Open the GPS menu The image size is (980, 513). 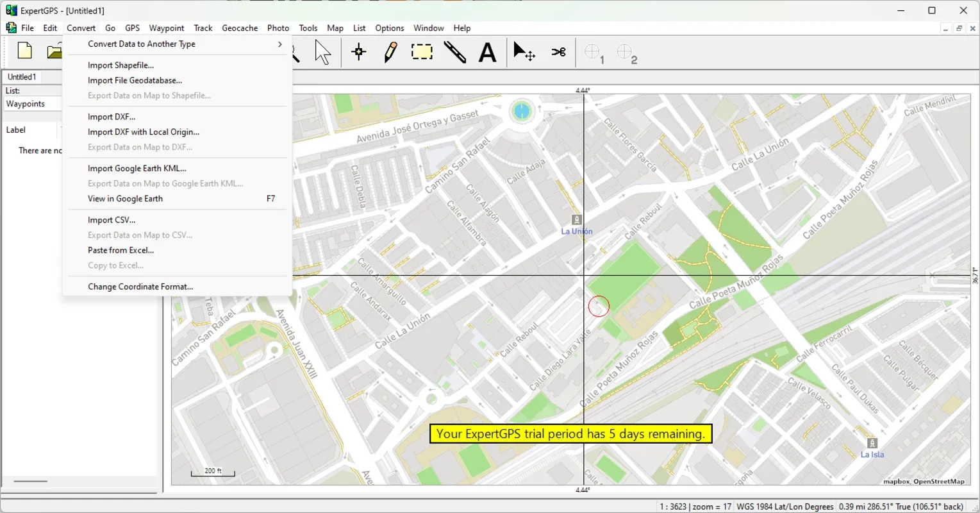click(133, 28)
